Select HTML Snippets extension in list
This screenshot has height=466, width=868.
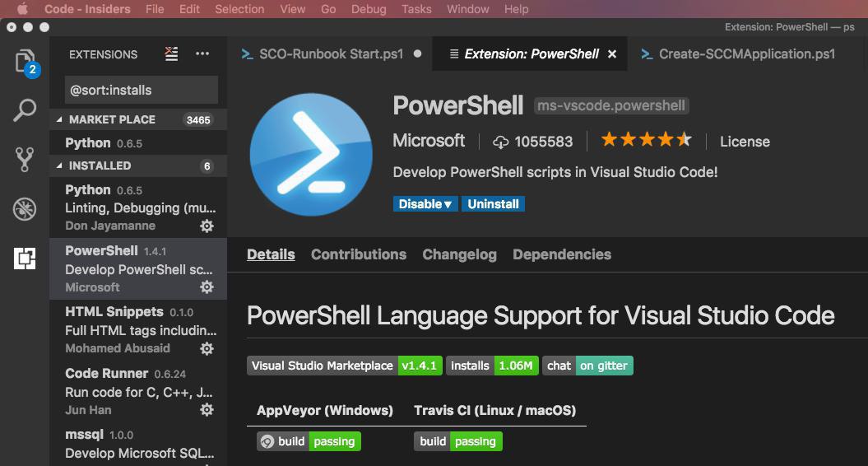pos(138,329)
